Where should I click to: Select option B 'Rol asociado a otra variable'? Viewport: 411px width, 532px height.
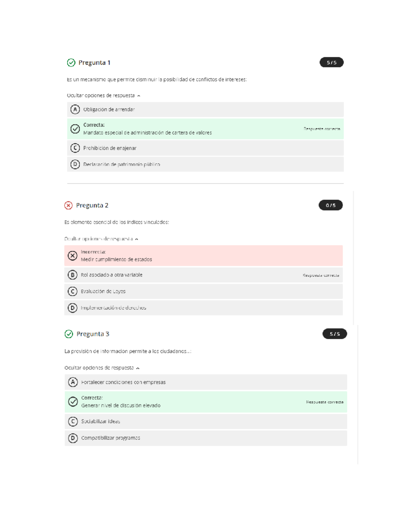(x=73, y=275)
